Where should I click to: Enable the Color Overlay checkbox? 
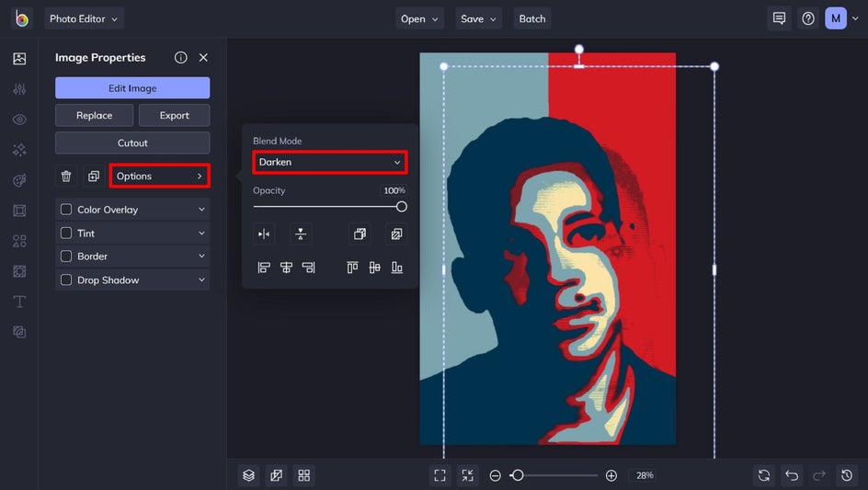click(x=66, y=210)
